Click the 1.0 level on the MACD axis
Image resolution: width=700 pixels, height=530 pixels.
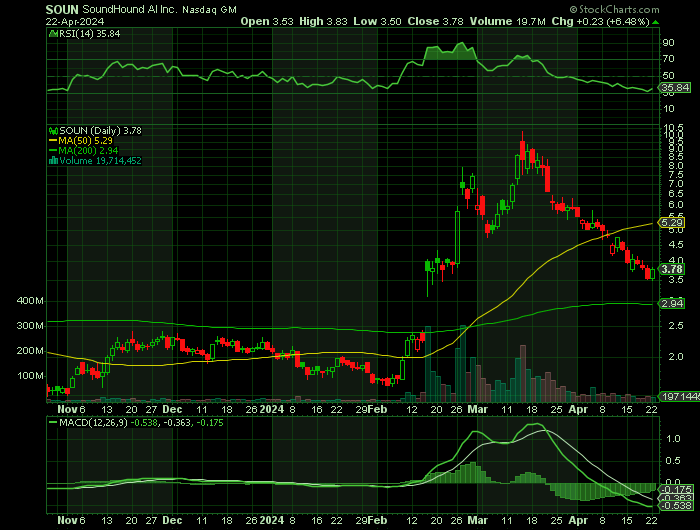pos(673,439)
